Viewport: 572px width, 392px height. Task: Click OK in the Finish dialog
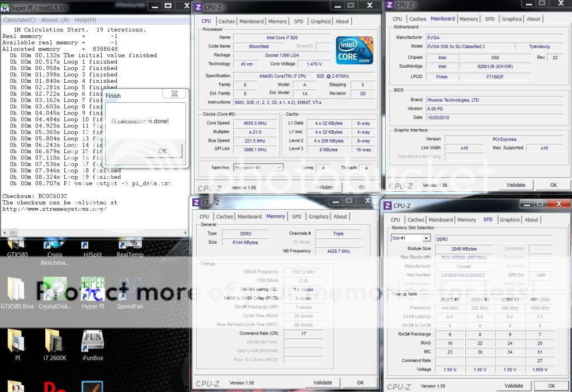click(x=162, y=151)
